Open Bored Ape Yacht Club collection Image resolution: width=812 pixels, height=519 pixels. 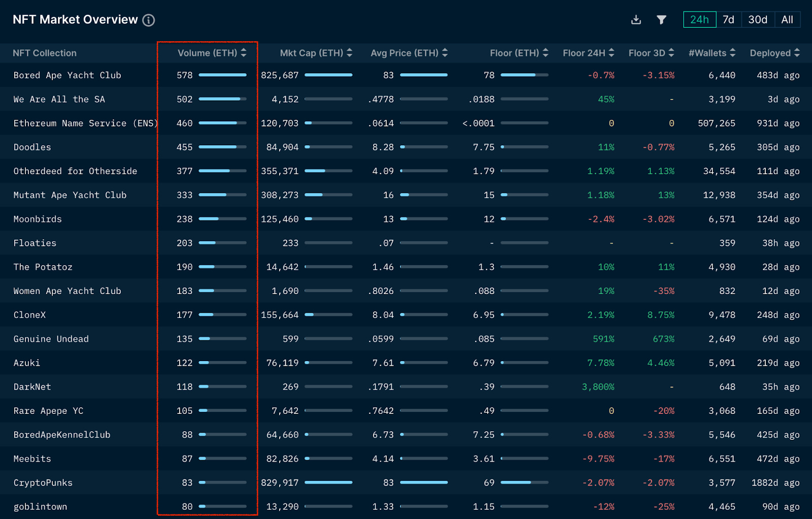67,75
